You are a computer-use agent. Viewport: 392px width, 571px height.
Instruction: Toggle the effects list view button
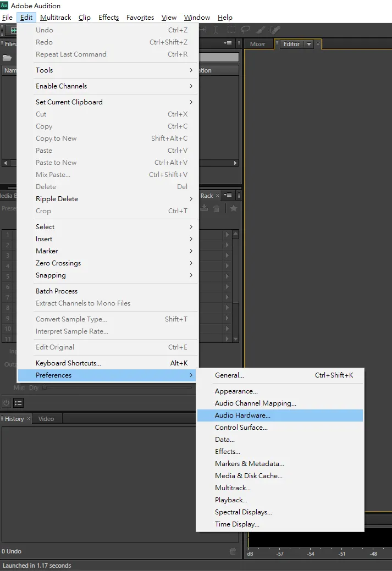[18, 403]
